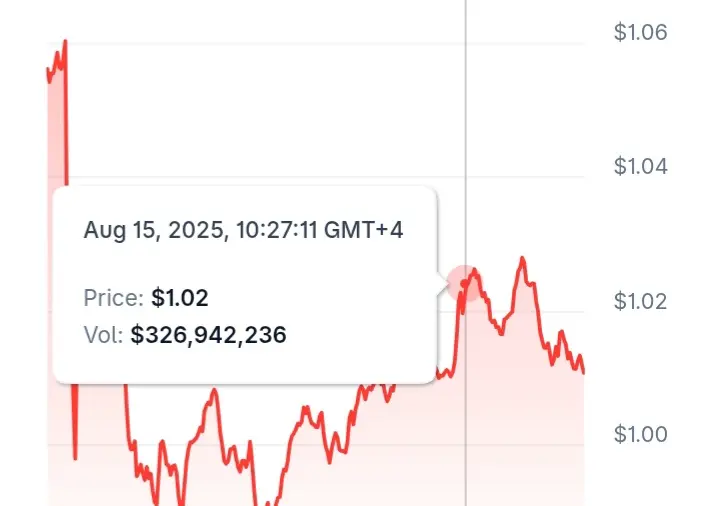Screen dimensions: 720x506
Task: Click the tall price peak near $1.06
Action: (x=65, y=41)
